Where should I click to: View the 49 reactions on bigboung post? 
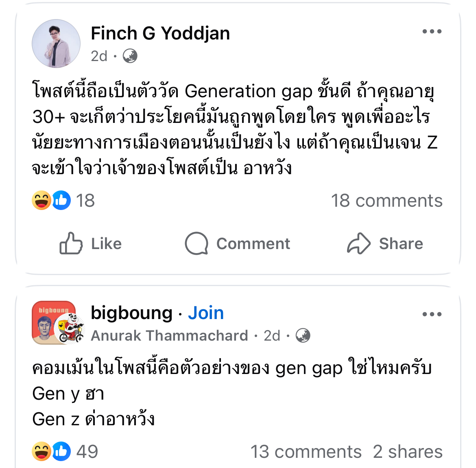click(65, 451)
